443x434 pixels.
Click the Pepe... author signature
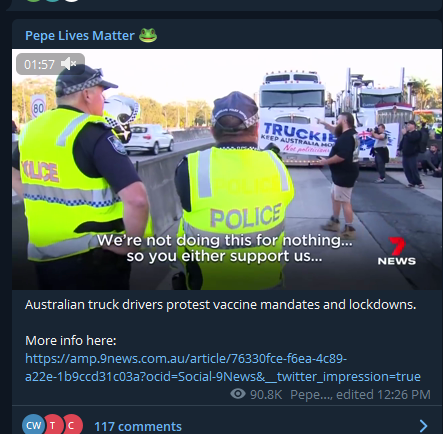[311, 395]
